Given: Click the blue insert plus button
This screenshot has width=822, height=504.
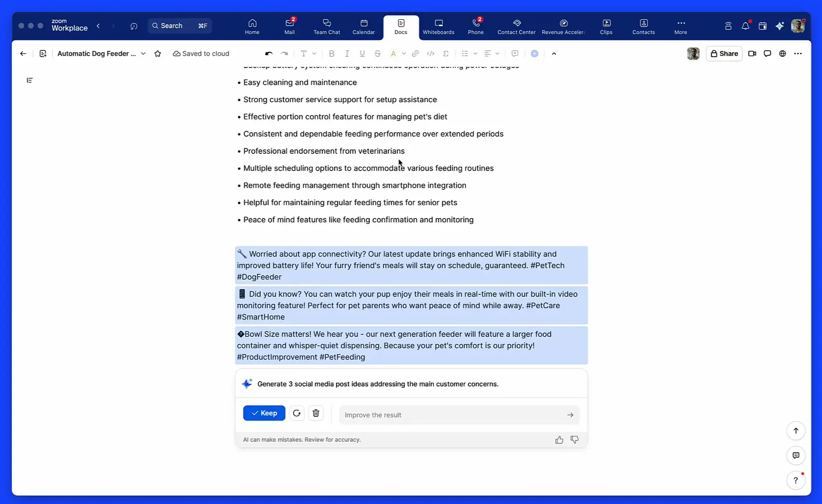Looking at the screenshot, I should tap(535, 54).
